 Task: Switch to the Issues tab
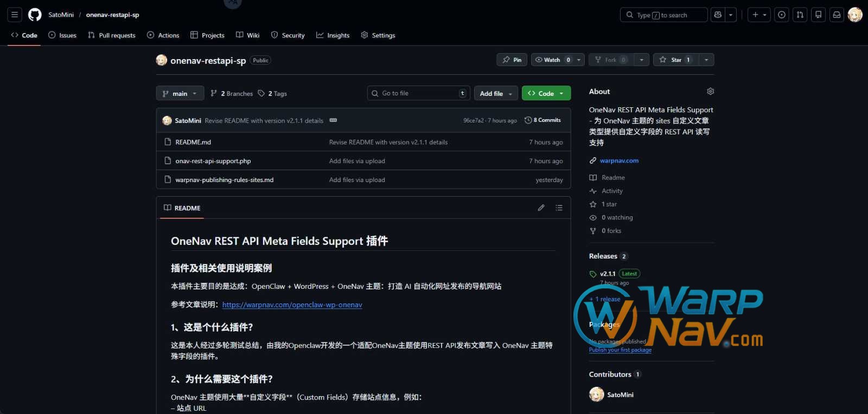point(62,35)
